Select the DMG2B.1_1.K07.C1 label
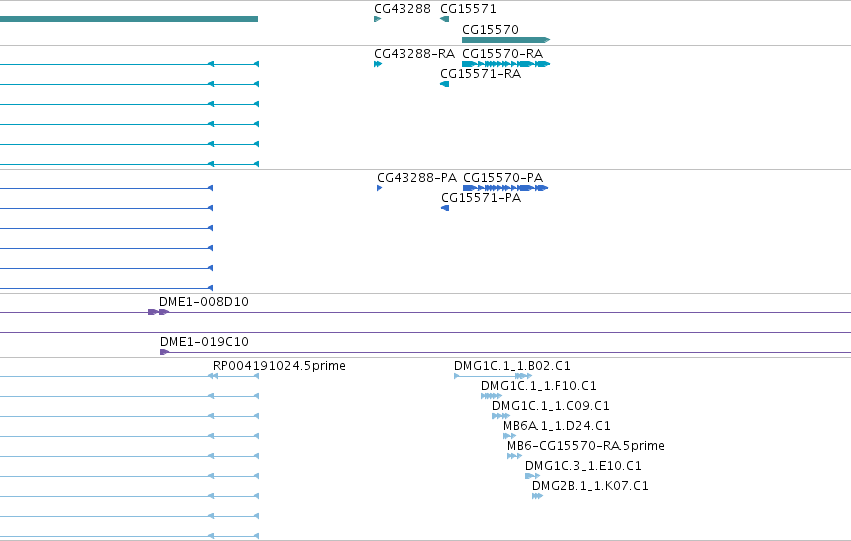 click(x=590, y=486)
